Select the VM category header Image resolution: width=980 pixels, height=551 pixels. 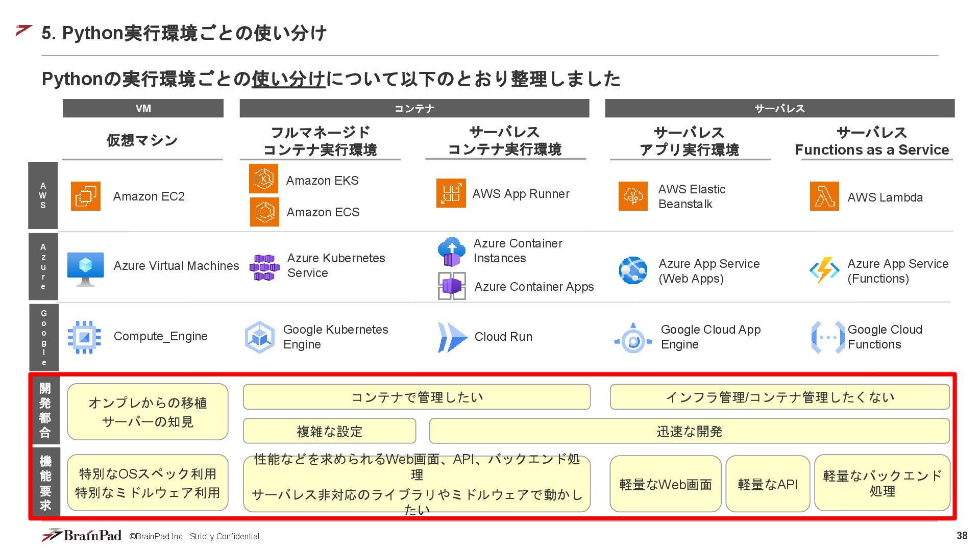coord(143,108)
